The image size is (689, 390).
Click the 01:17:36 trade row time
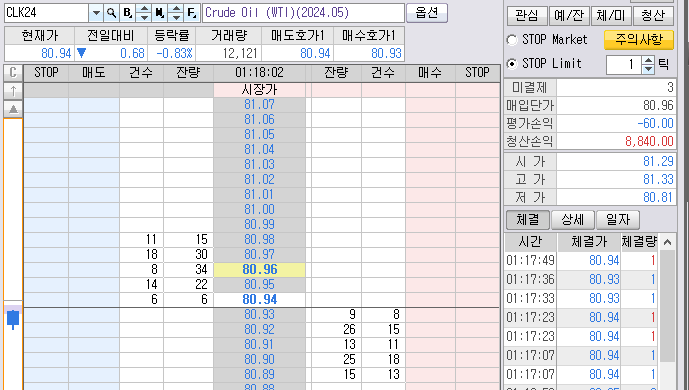click(530, 279)
